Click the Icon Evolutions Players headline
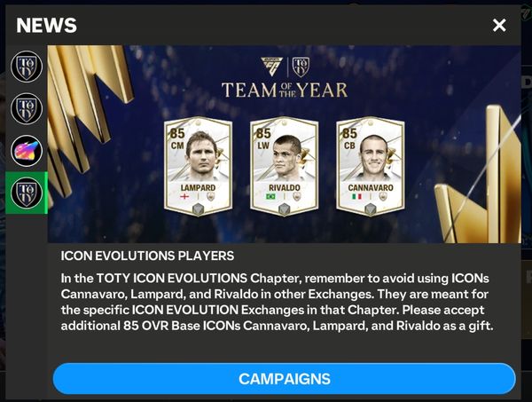 click(147, 256)
